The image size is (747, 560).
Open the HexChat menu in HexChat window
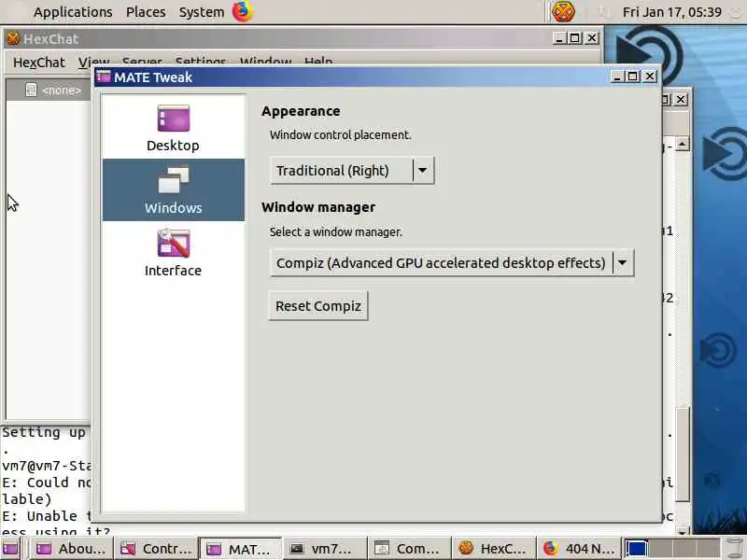coord(39,63)
